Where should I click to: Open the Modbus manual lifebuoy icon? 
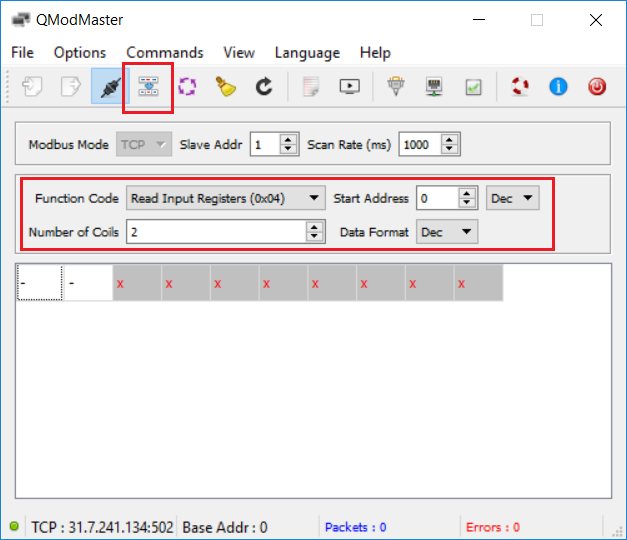(520, 86)
